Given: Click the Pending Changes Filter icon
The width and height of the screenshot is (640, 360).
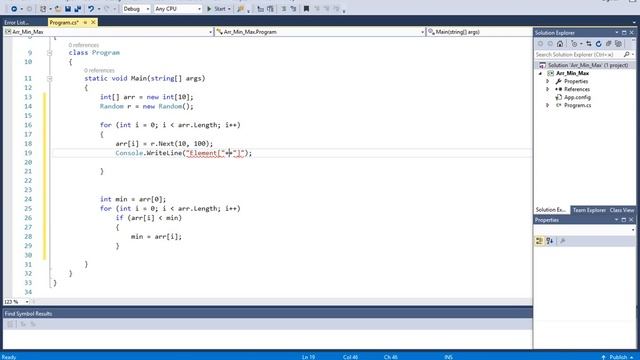Looking at the screenshot, I should (x=575, y=44).
